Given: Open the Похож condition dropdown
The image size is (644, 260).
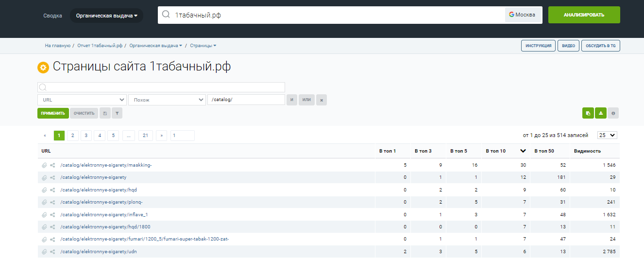Looking at the screenshot, I should click(x=167, y=100).
